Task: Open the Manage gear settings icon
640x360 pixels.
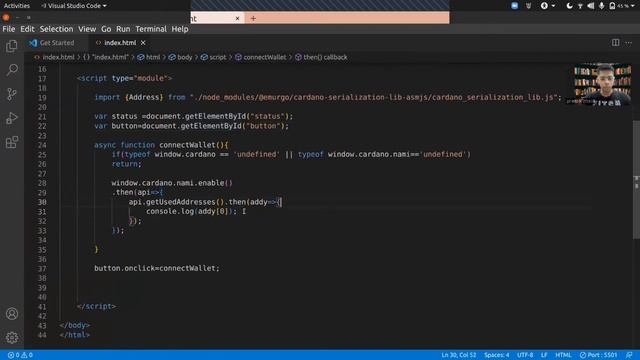Action: (x=12, y=338)
